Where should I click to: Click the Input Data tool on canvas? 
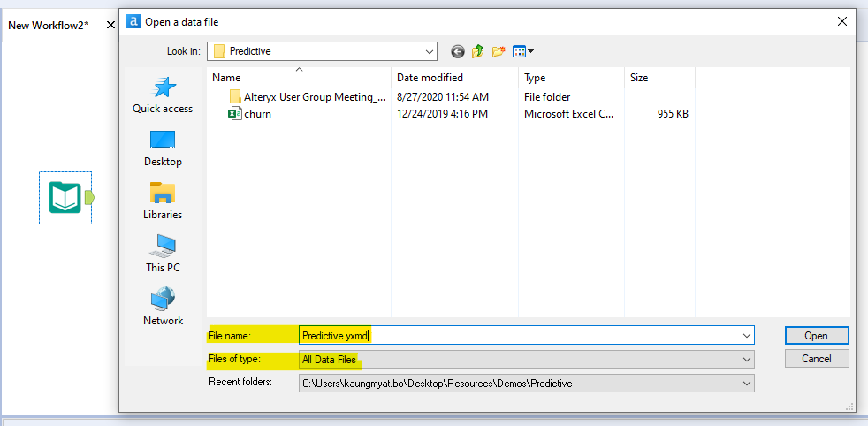point(65,197)
